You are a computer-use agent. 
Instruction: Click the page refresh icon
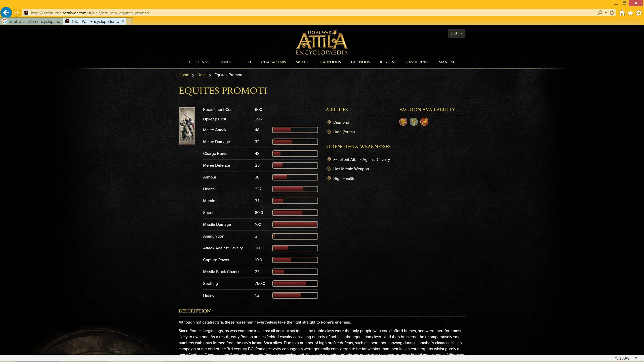pos(612,13)
